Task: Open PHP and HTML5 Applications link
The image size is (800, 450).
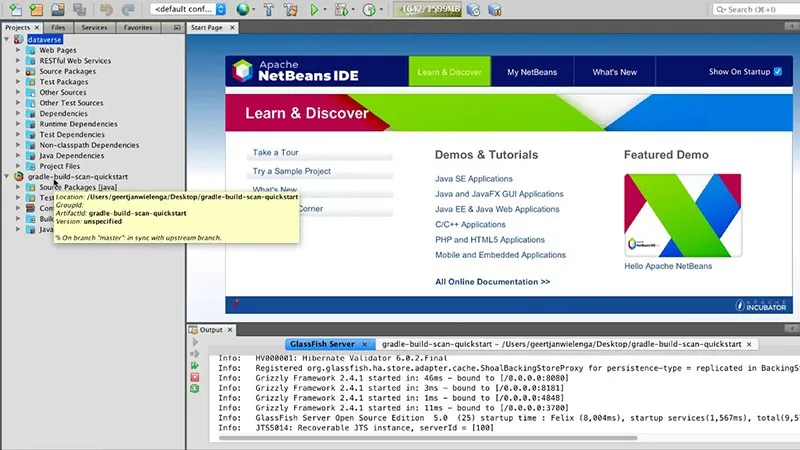Action: (x=490, y=240)
